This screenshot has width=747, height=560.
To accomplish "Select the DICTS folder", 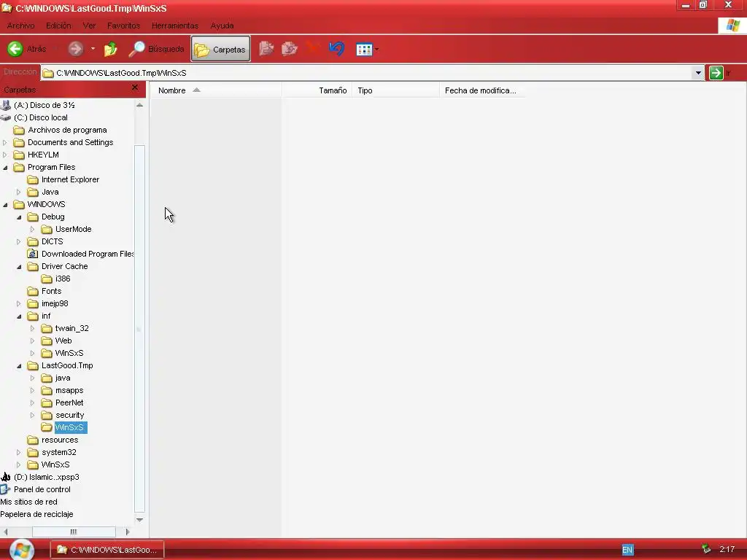I will pos(52,241).
